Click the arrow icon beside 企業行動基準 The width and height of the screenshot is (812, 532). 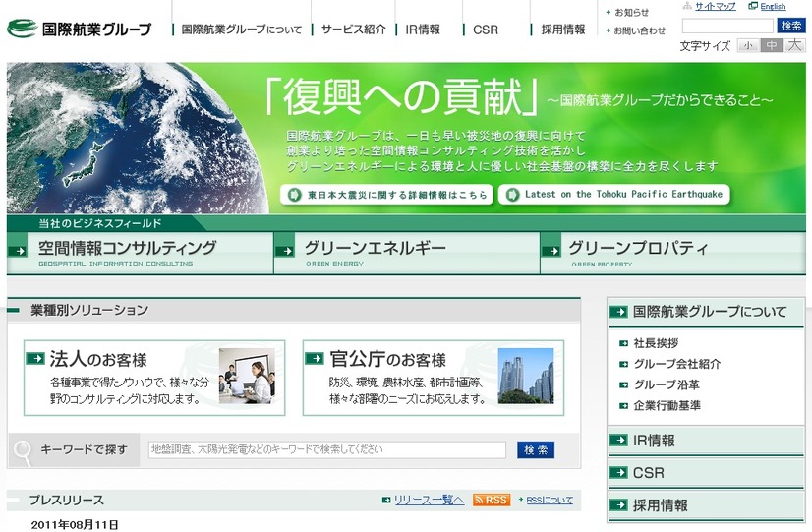[x=624, y=405]
